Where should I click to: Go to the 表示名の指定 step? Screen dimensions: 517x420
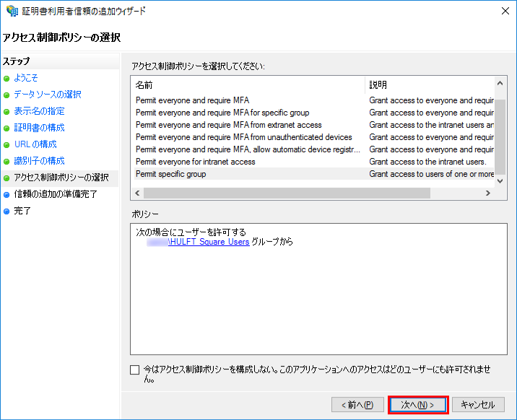pos(39,111)
